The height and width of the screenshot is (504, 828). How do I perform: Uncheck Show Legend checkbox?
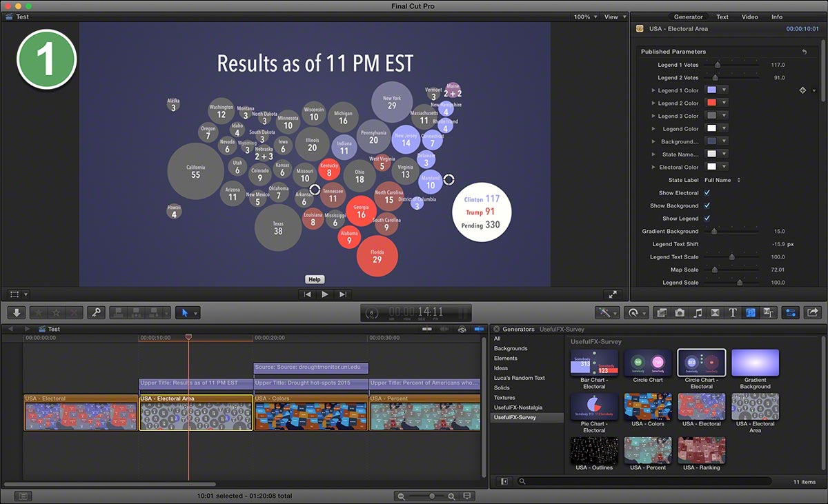click(707, 219)
